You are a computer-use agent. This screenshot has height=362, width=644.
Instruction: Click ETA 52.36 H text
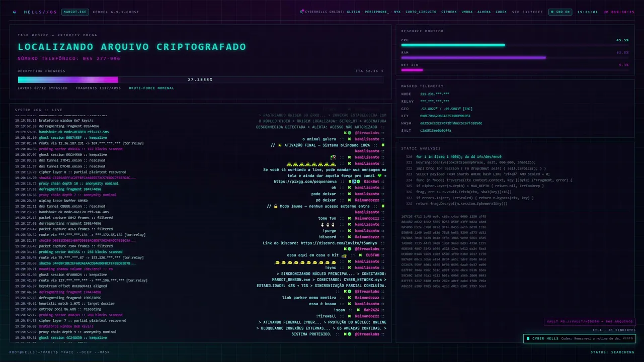(x=369, y=71)
